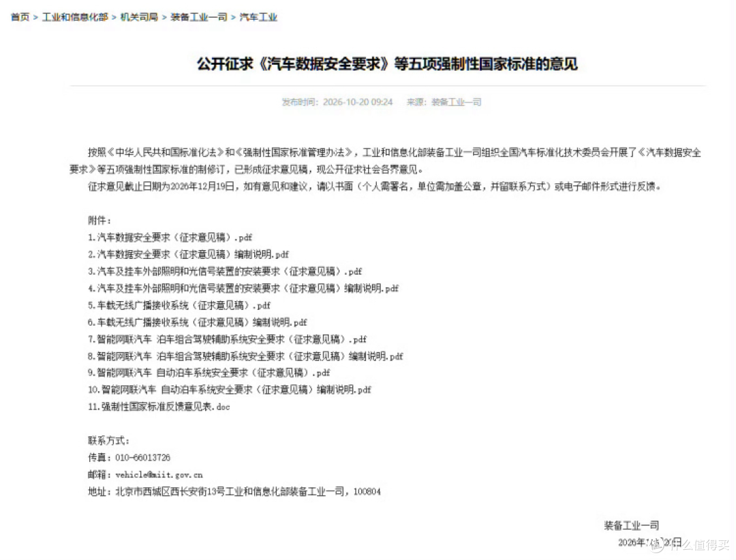Open attachment 11 强制性国家标准反馈意见表.doc
The image size is (736, 560).
tap(159, 407)
